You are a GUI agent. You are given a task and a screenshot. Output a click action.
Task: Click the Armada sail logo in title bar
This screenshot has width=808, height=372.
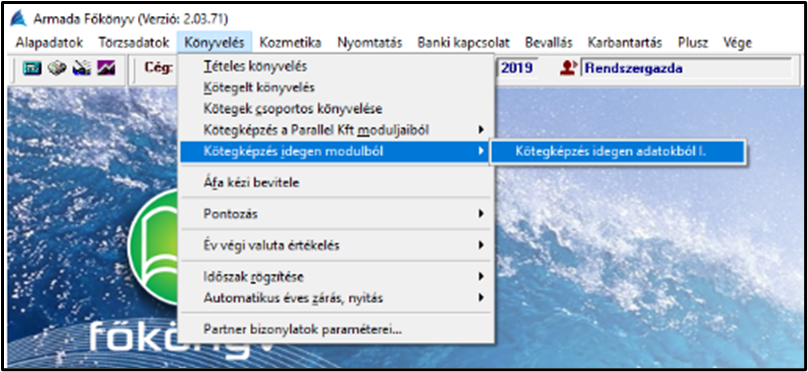[19, 19]
